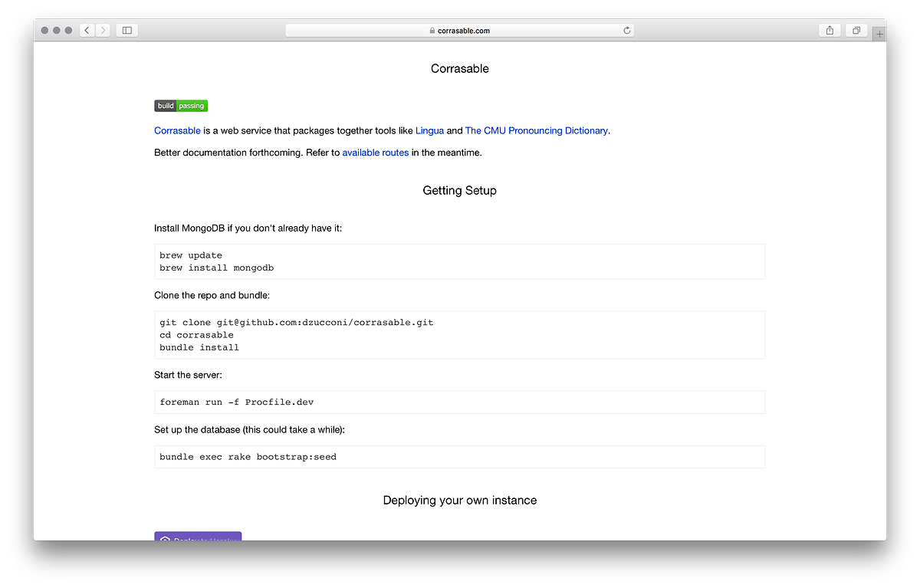This screenshot has height=588, width=920.
Task: Click the Corrasable page title
Action: (460, 68)
